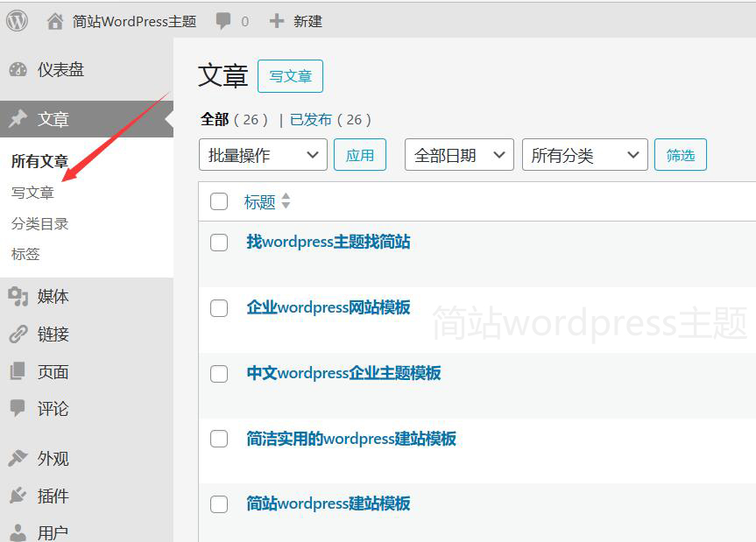Open the 仪表盘 dashboard icon
The image size is (756, 542).
click(x=18, y=70)
